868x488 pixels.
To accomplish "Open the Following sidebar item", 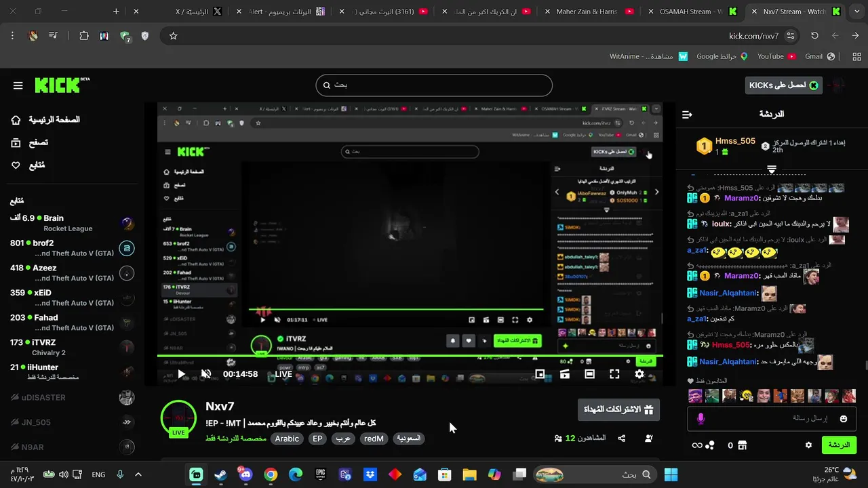I will coord(28,165).
